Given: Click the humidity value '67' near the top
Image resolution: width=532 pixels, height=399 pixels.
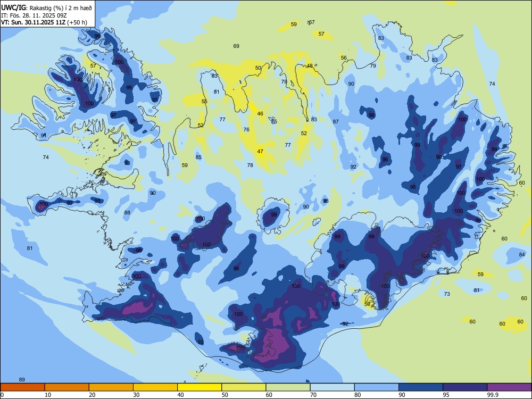Looking at the screenshot, I should tap(311, 22).
